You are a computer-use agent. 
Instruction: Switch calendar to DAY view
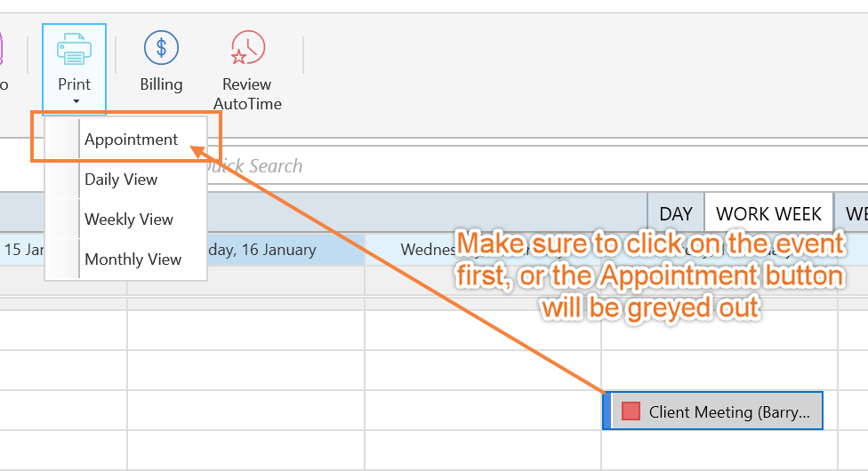(x=676, y=213)
